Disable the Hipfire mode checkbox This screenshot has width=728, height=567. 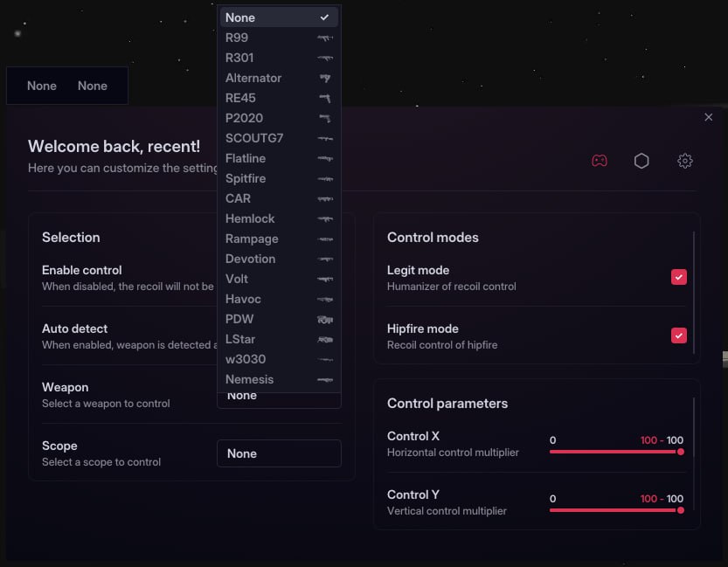[x=679, y=335]
